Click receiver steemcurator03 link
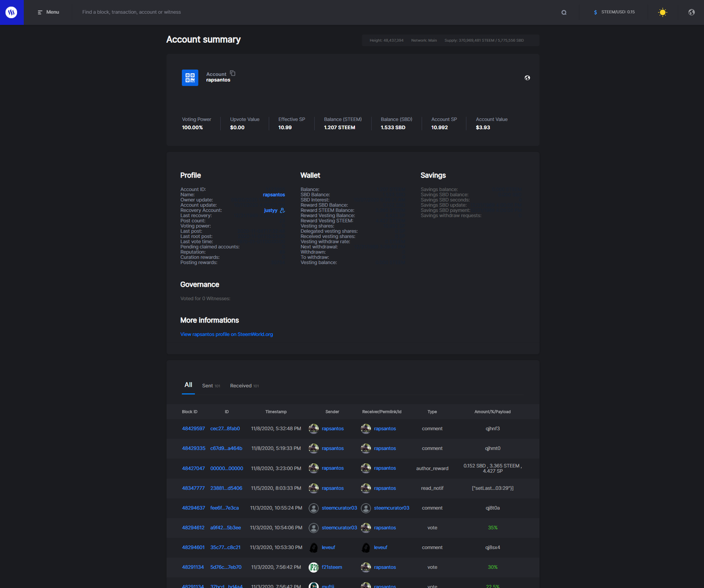This screenshot has width=704, height=588. pyautogui.click(x=392, y=508)
